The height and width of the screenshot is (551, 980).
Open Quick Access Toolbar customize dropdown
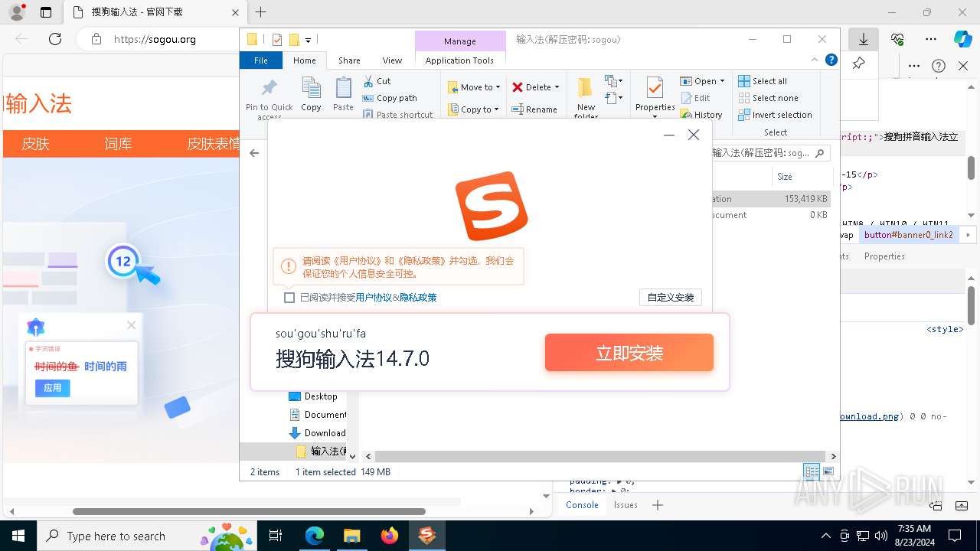point(308,40)
